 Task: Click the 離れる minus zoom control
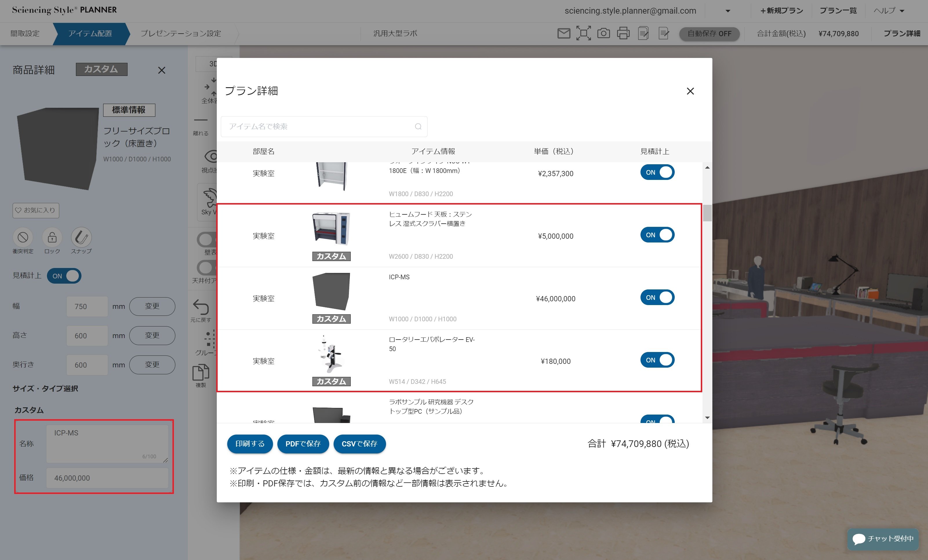coord(201,120)
